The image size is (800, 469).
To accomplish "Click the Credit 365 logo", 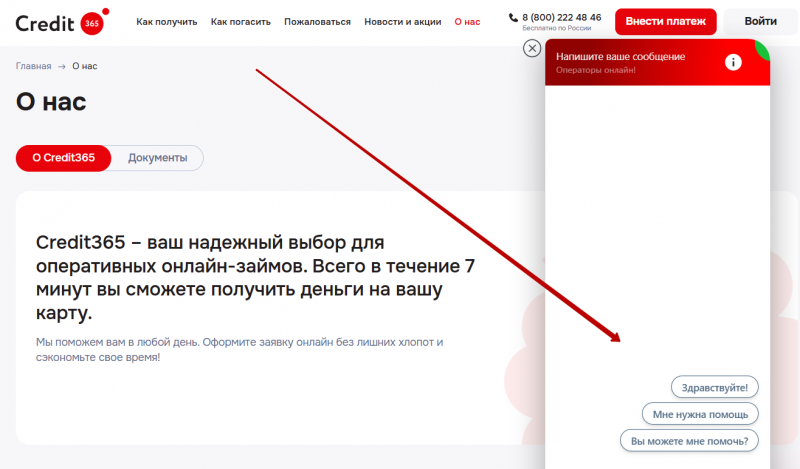I will click(62, 22).
